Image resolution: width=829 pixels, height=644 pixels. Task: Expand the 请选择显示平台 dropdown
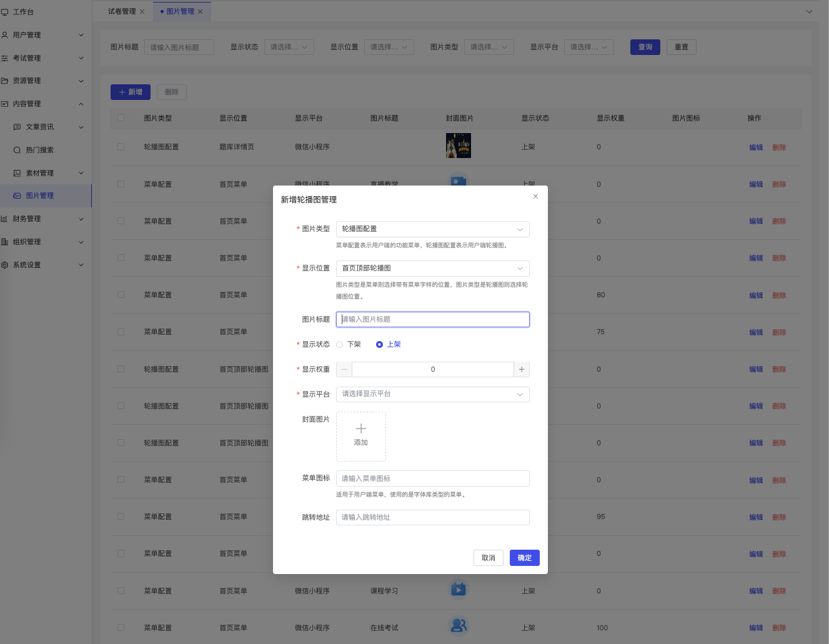[x=432, y=394]
